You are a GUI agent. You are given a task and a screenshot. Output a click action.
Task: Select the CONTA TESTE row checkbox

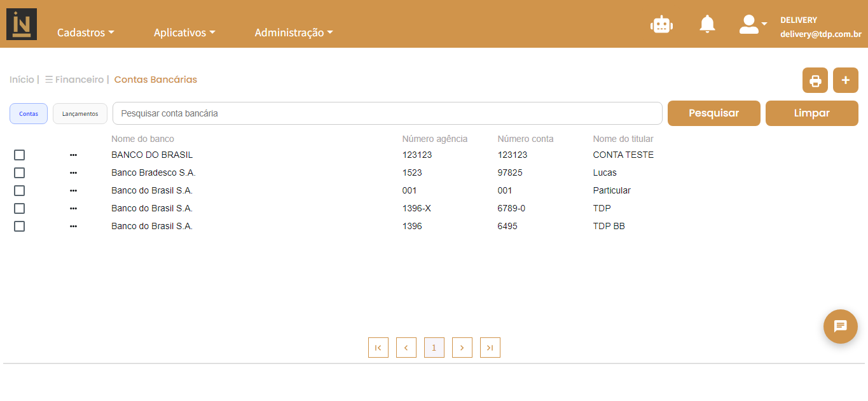coord(20,155)
